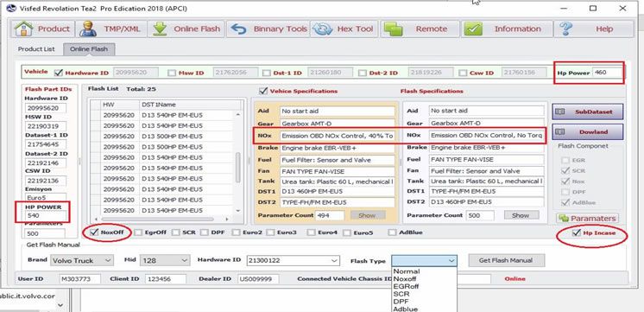
Task: Uncheck the Vehice Specifications checkbox
Action: point(262,91)
